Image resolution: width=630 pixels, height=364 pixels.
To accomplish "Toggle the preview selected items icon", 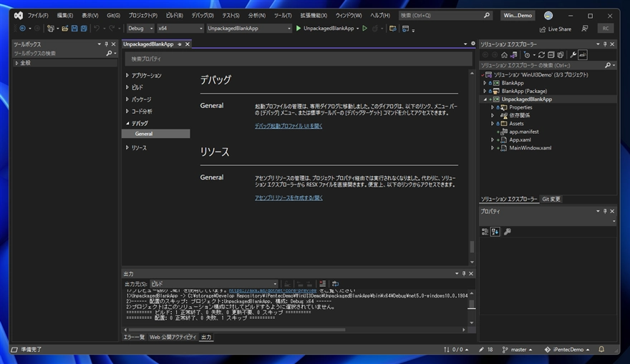I will [x=583, y=54].
